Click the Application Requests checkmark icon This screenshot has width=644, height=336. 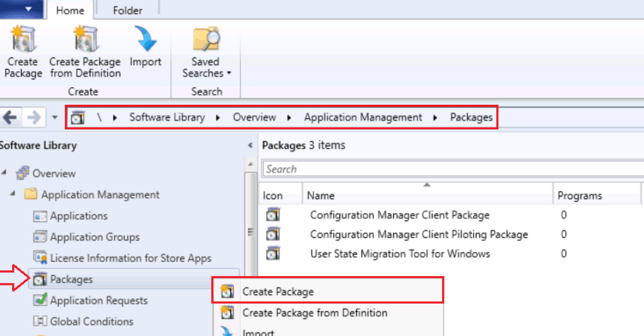pos(40,300)
